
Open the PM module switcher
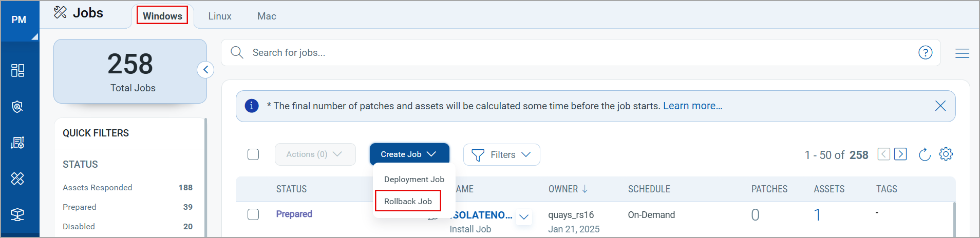(x=20, y=21)
